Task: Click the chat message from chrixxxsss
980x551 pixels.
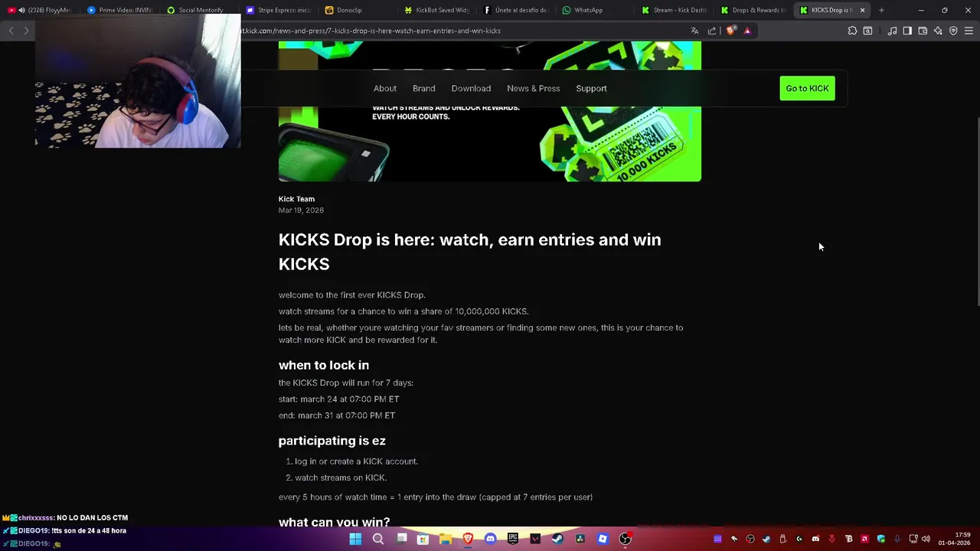Action: click(65, 518)
